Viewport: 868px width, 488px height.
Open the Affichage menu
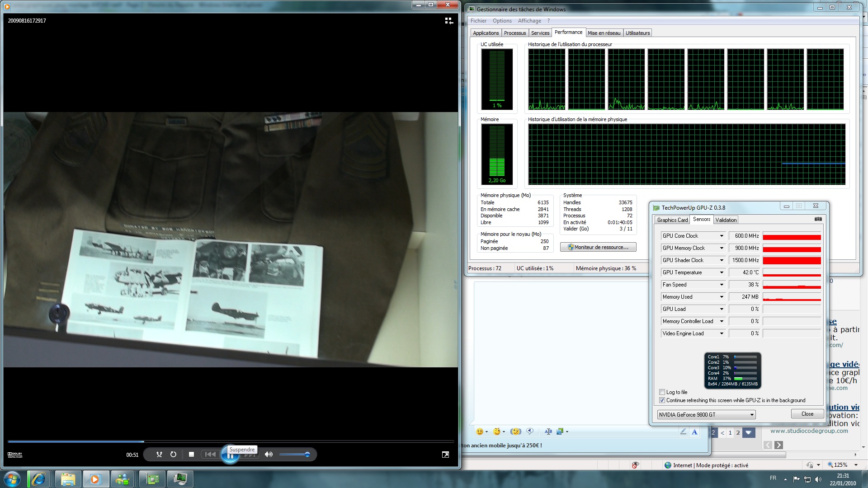(529, 21)
